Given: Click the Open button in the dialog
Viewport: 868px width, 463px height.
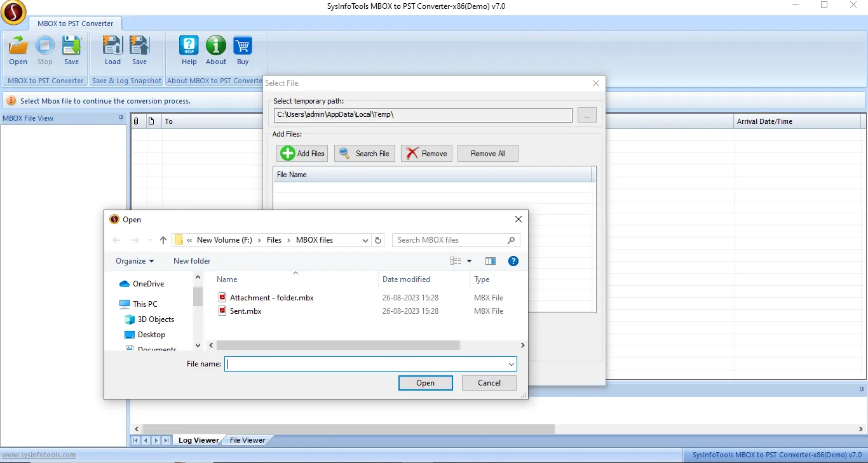Looking at the screenshot, I should click(x=426, y=383).
